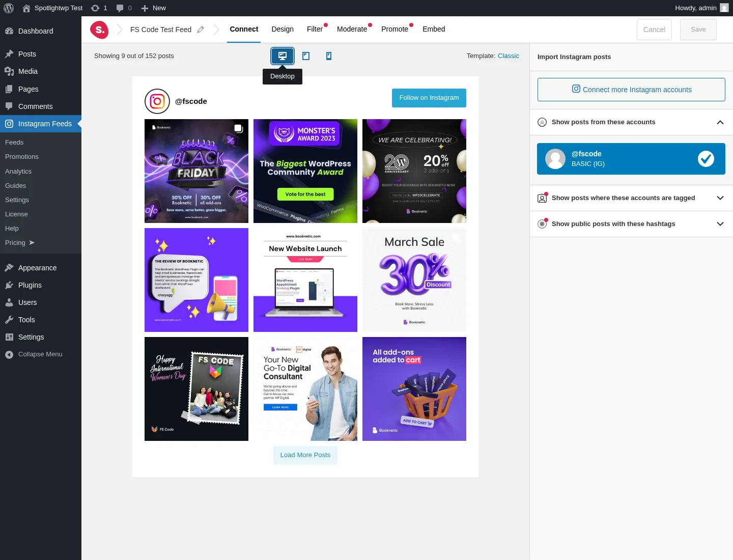Screen dimensions: 733x560
Task: Click the Comments icon in sidebar
Action: point(9,106)
